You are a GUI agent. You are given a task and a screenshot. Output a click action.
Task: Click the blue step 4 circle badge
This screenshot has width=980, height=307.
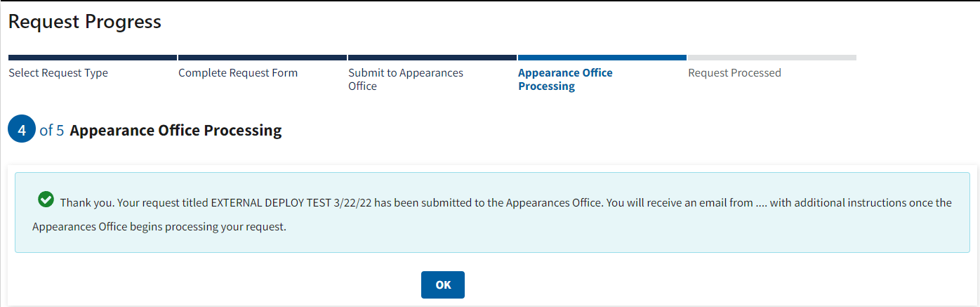click(x=22, y=131)
